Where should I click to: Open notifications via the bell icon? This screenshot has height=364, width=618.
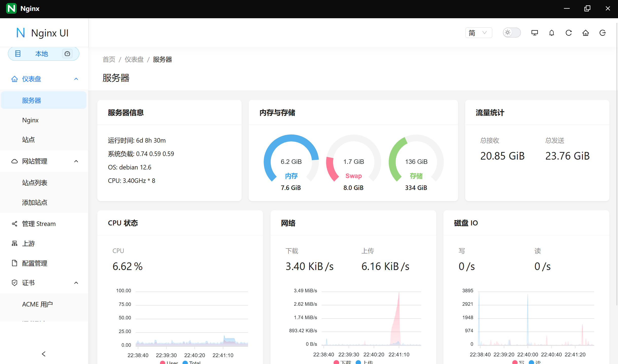551,33
